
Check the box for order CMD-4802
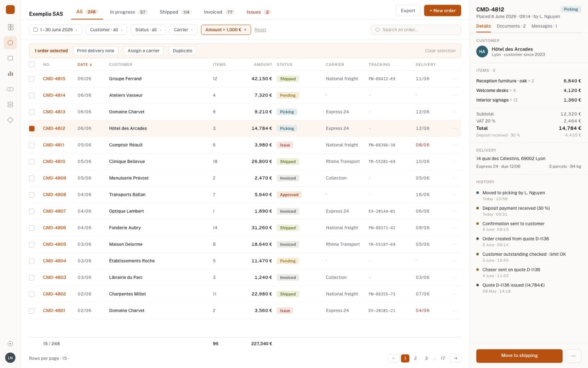tap(32, 294)
